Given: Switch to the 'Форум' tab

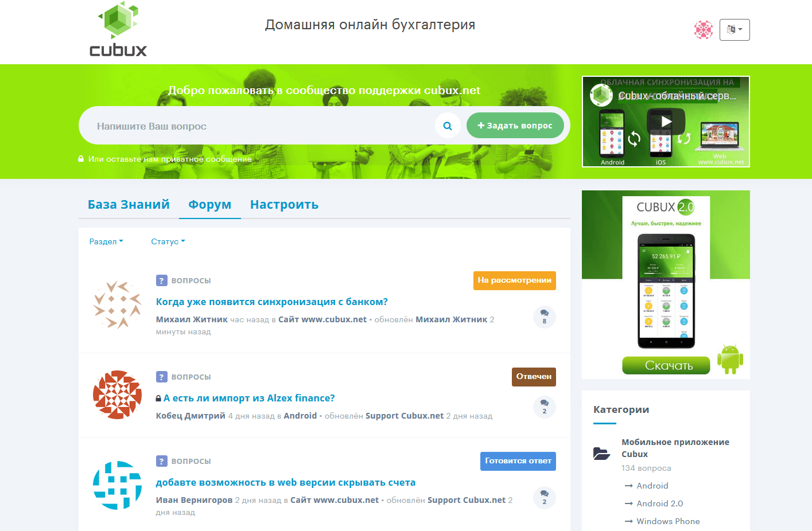Looking at the screenshot, I should (209, 205).
